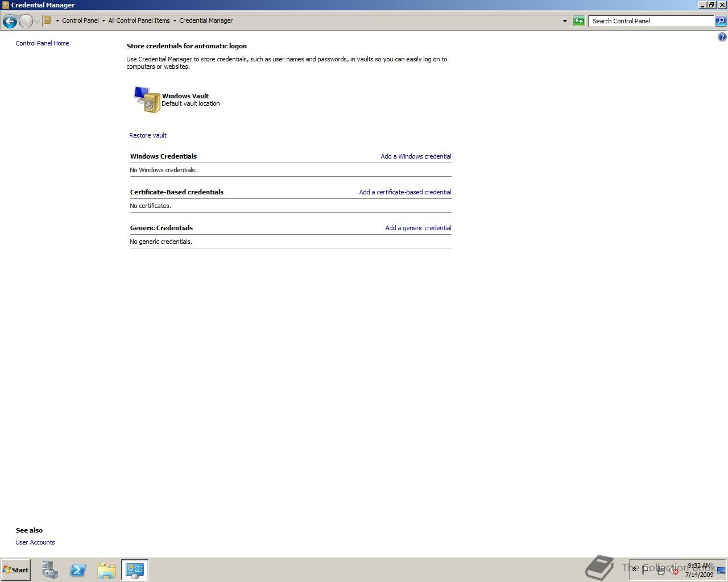Click the Windows Vault safe icon

pyautogui.click(x=147, y=99)
